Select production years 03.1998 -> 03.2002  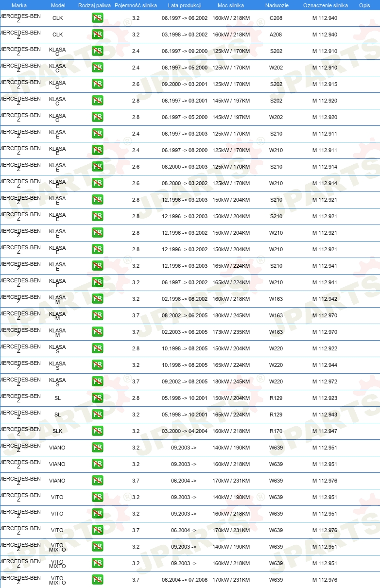pyautogui.click(x=185, y=35)
